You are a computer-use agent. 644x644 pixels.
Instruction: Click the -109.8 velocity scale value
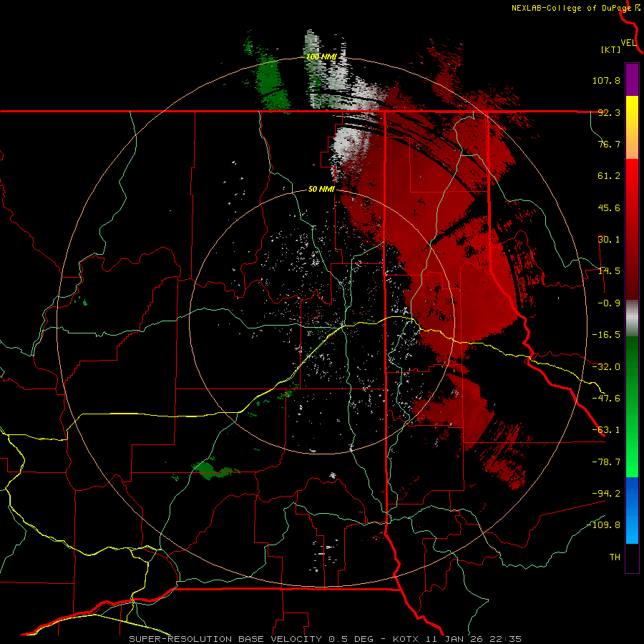point(604,525)
